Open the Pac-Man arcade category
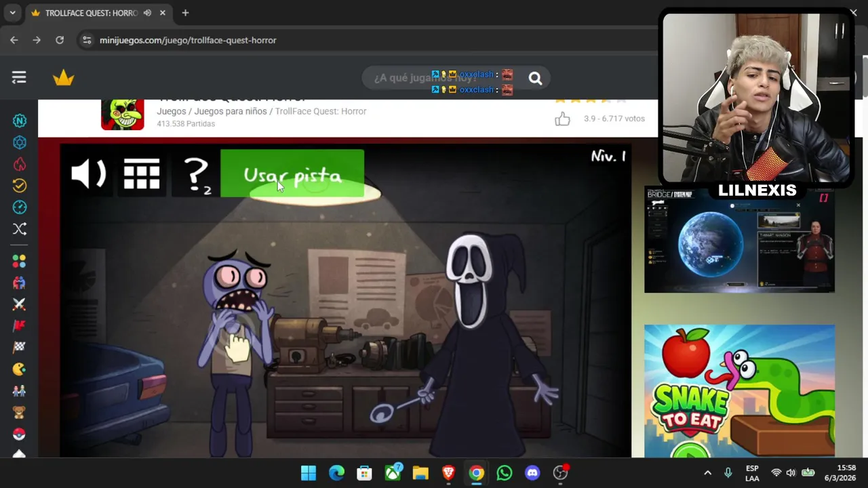This screenshot has width=868, height=488. [x=20, y=369]
